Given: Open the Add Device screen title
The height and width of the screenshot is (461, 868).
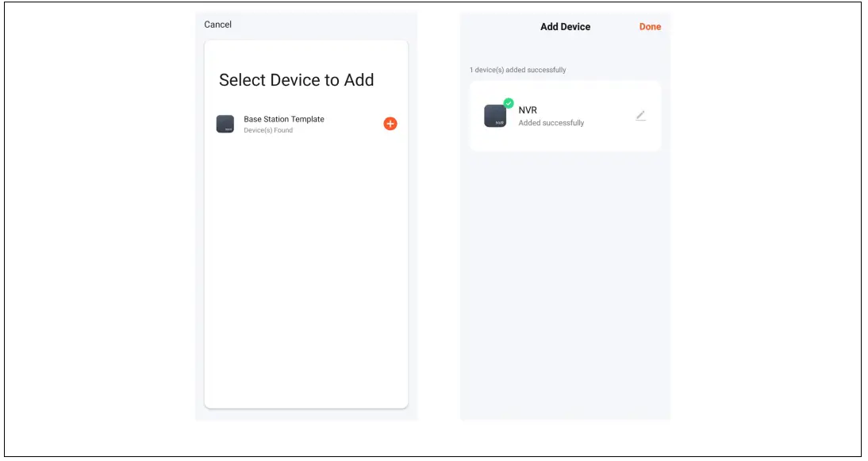Looking at the screenshot, I should 565,26.
